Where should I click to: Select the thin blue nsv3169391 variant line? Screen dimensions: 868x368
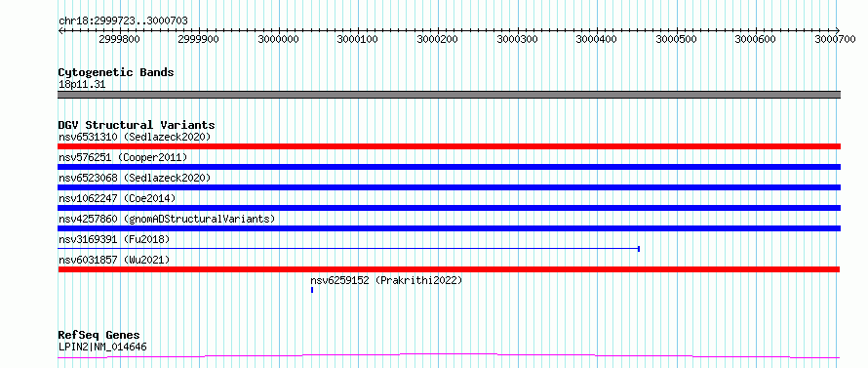[x=349, y=249]
